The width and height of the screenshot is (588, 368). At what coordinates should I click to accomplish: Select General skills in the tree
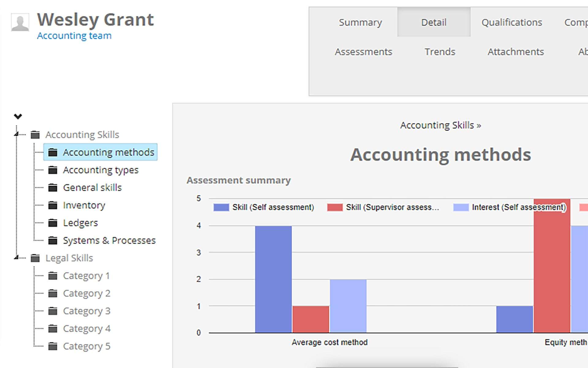(x=92, y=187)
